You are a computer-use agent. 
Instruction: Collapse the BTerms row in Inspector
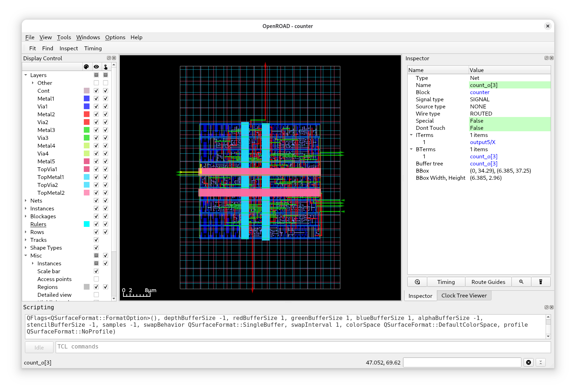[411, 149]
